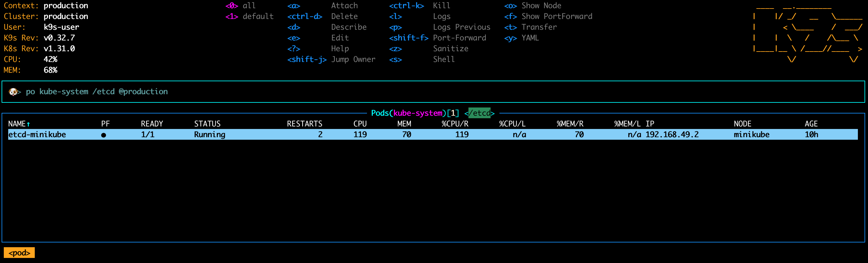Click the User k9s-user value
Screen dimensions: 868x263
point(61,27)
